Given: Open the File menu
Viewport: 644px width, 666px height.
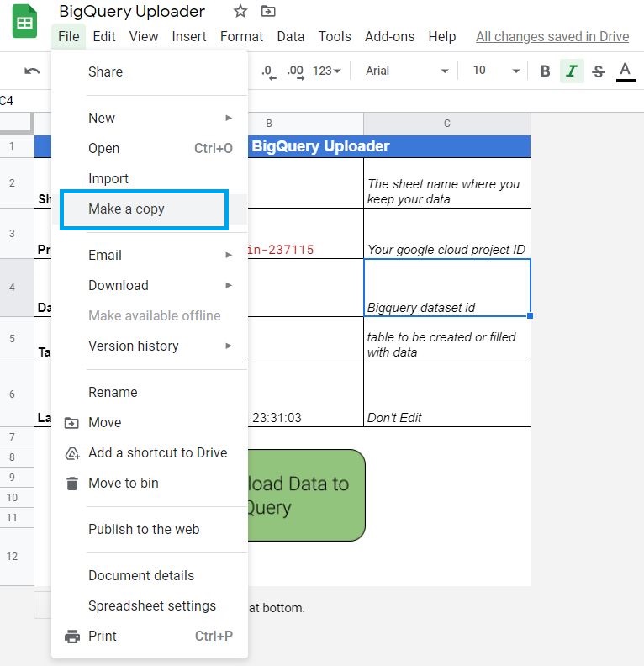Looking at the screenshot, I should pos(68,36).
